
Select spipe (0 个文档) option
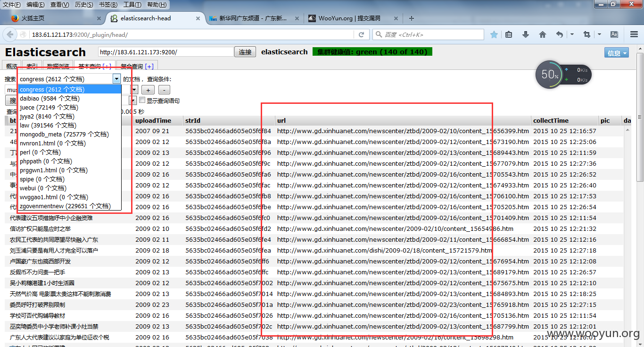(x=69, y=179)
